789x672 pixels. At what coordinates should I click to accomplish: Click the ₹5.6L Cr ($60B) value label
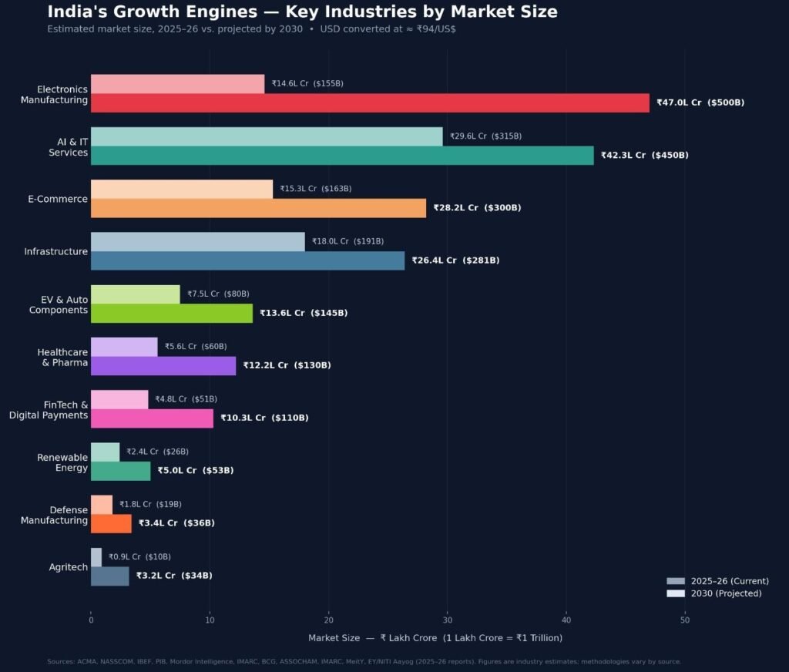(x=196, y=347)
